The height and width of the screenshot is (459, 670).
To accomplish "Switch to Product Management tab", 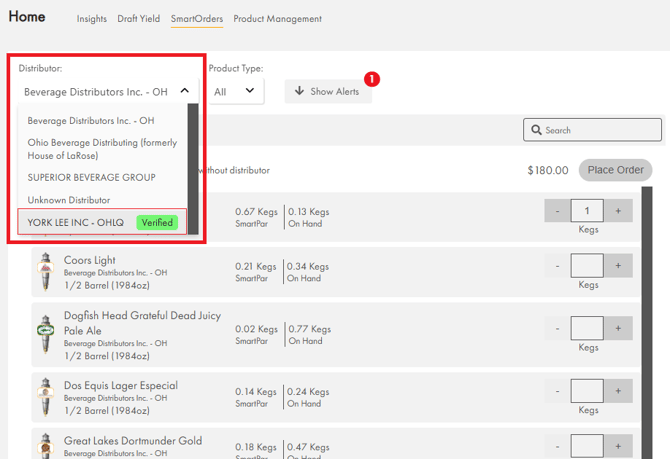I will [x=278, y=19].
